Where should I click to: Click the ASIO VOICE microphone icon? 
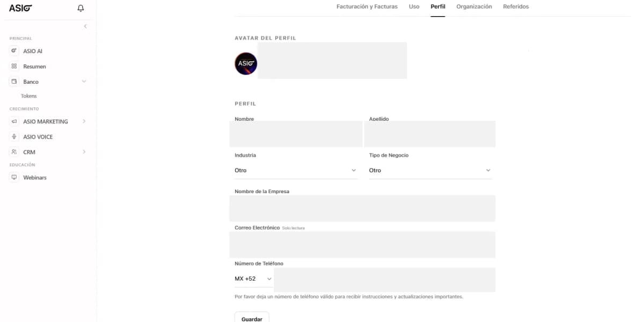(14, 137)
